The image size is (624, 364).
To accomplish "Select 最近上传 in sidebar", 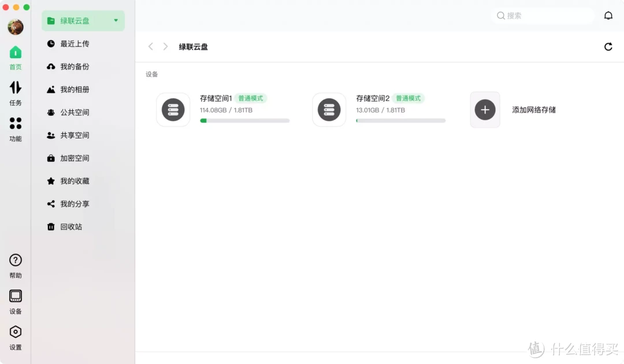I will (83, 44).
